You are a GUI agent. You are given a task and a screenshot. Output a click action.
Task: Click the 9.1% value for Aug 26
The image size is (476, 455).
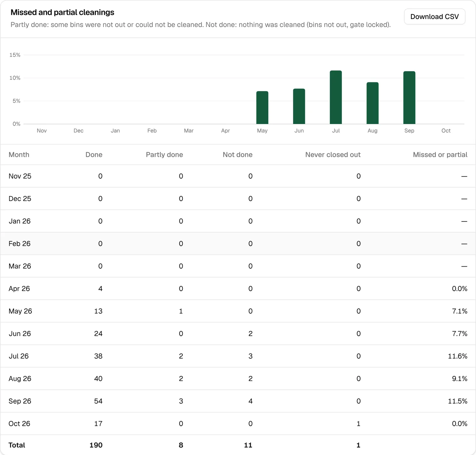460,379
